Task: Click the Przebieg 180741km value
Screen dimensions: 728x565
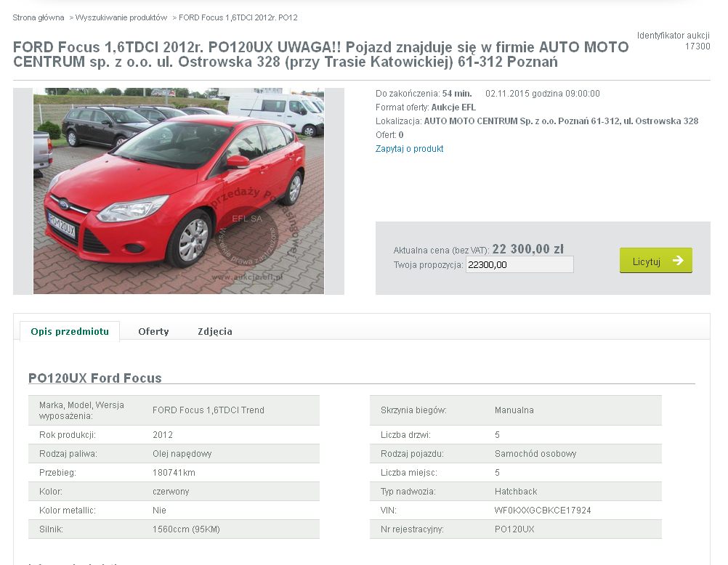Action: pos(174,473)
